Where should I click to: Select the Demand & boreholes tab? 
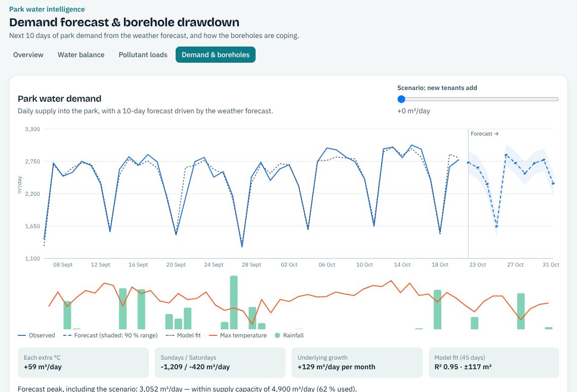(x=216, y=55)
